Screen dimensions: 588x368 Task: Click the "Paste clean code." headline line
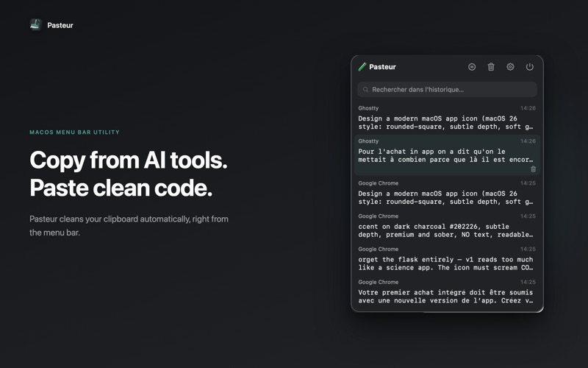tap(121, 188)
